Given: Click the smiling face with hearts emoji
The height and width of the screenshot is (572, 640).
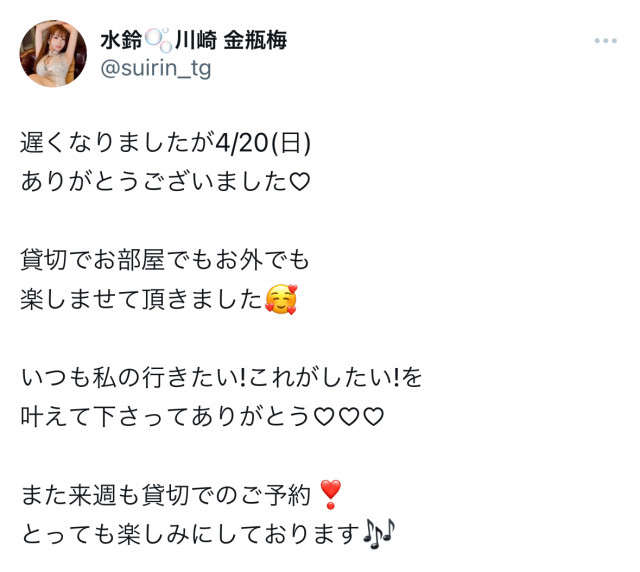Looking at the screenshot, I should 281,300.
